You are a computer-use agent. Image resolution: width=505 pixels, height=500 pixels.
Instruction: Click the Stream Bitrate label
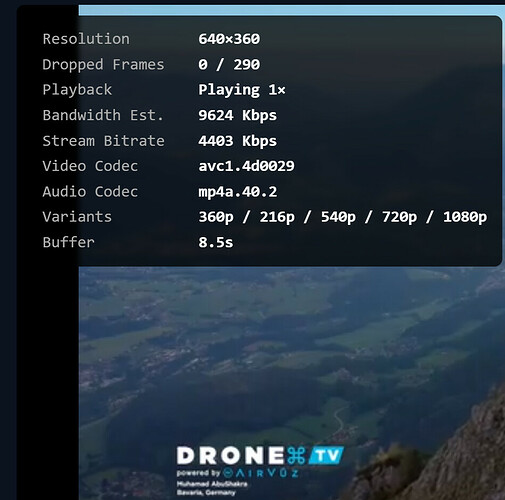click(103, 141)
